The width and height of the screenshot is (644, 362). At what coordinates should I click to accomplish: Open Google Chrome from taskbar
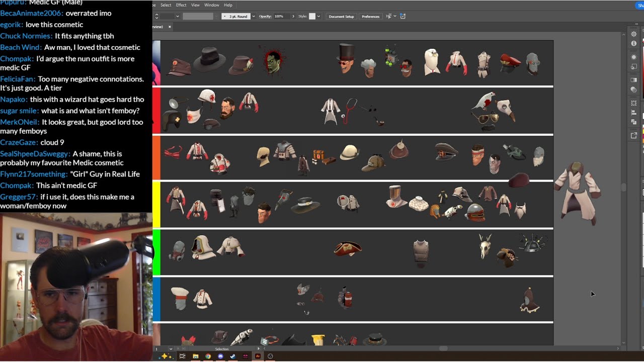(x=208, y=356)
